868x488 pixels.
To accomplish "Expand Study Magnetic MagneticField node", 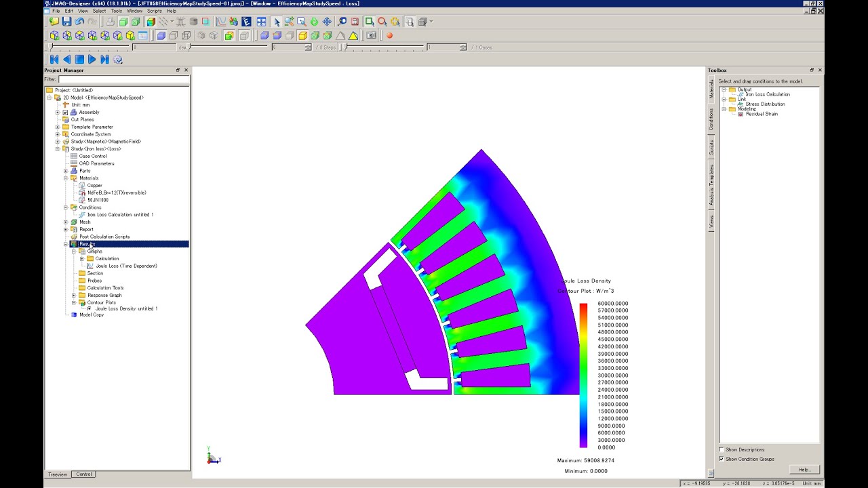I will [x=58, y=142].
